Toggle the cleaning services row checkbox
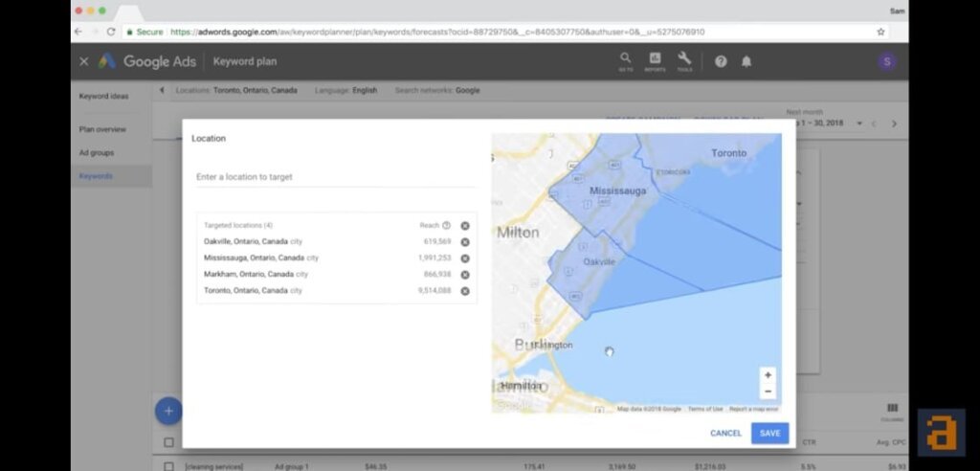 (168, 466)
